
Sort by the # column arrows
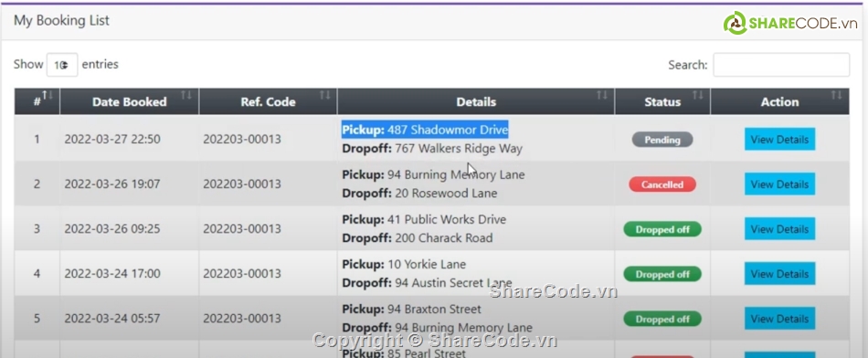48,96
